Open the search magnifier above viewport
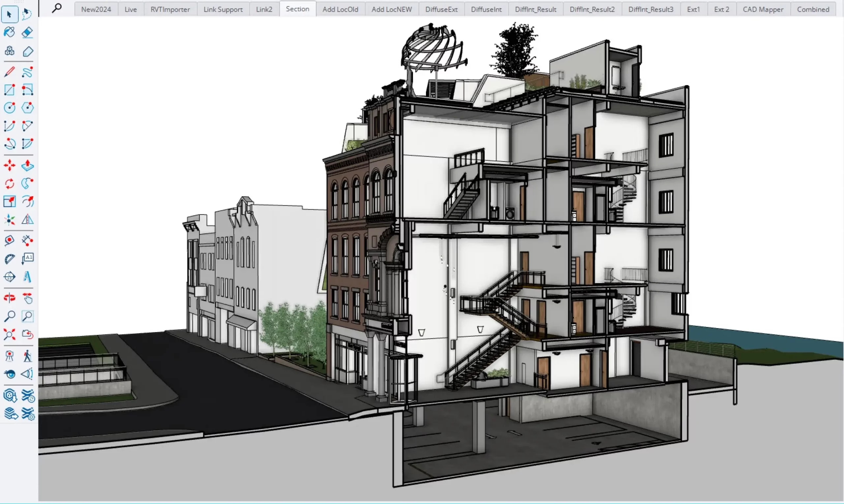The height and width of the screenshot is (504, 844). [57, 8]
